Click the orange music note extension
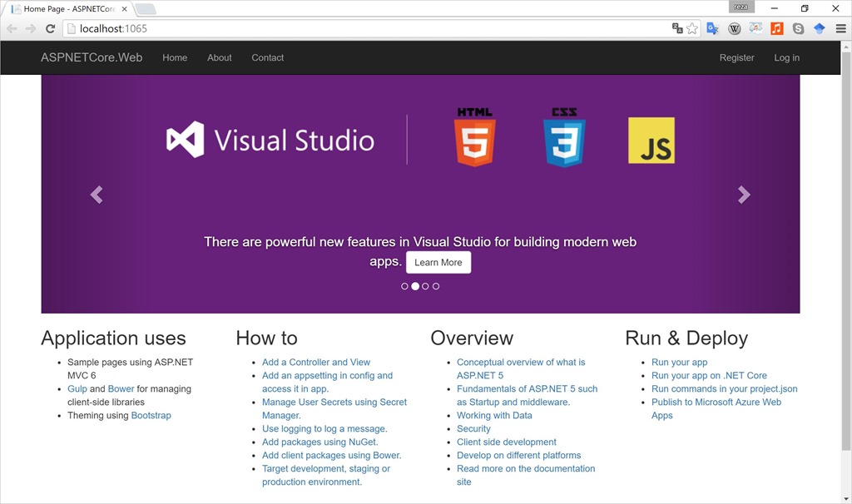The width and height of the screenshot is (852, 504). 776,28
